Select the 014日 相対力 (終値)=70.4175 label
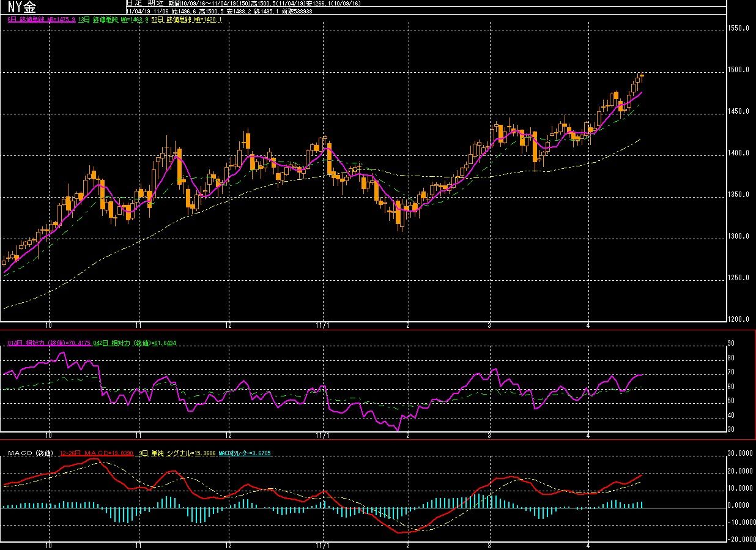This screenshot has width=756, height=550. (x=50, y=343)
